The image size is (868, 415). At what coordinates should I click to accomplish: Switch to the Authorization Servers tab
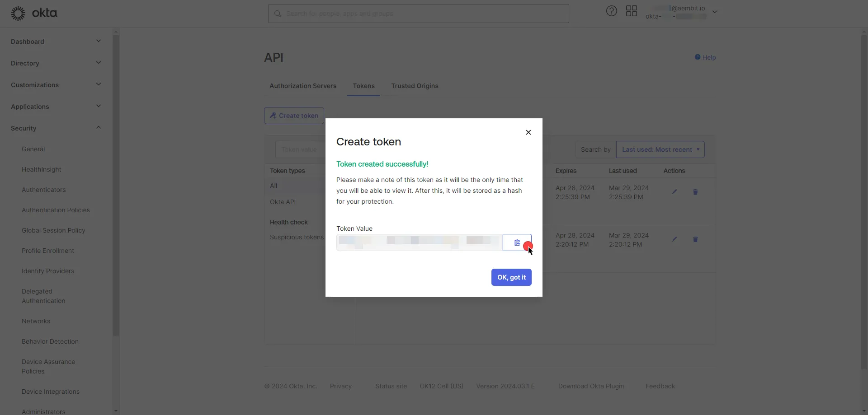point(303,86)
